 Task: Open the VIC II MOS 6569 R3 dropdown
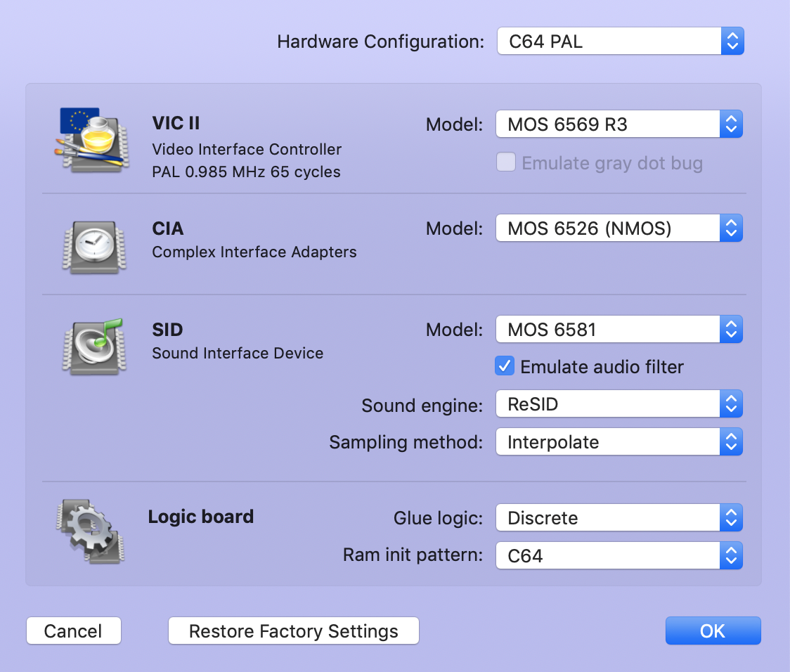619,124
